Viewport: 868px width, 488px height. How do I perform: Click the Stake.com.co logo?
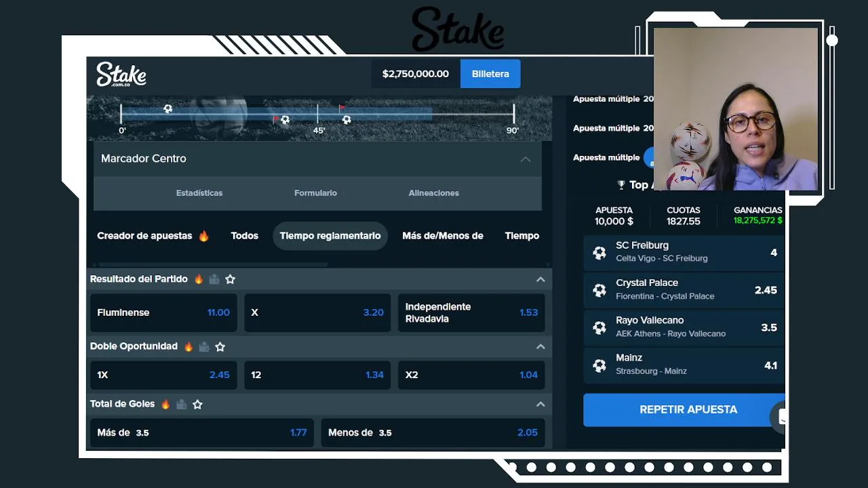pos(121,74)
